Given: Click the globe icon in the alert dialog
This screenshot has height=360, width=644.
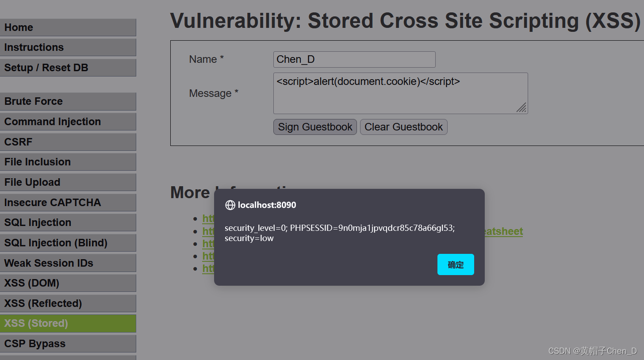Looking at the screenshot, I should [x=230, y=205].
